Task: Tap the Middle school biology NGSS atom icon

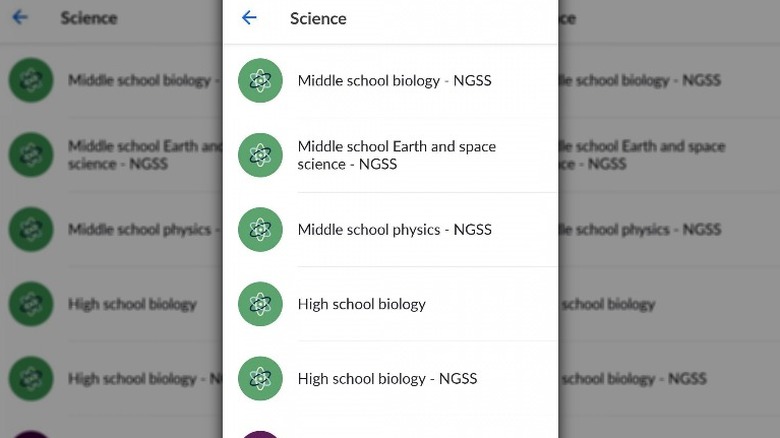Action: (x=260, y=80)
